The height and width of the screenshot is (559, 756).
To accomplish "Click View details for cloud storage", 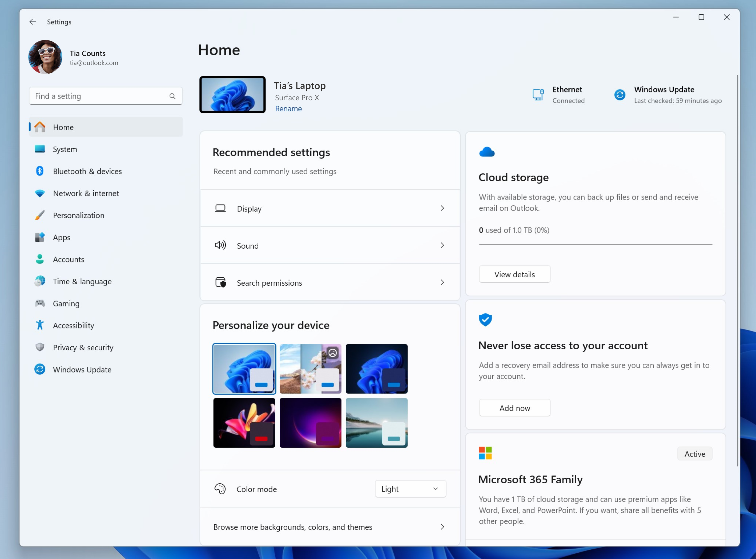I will [514, 274].
